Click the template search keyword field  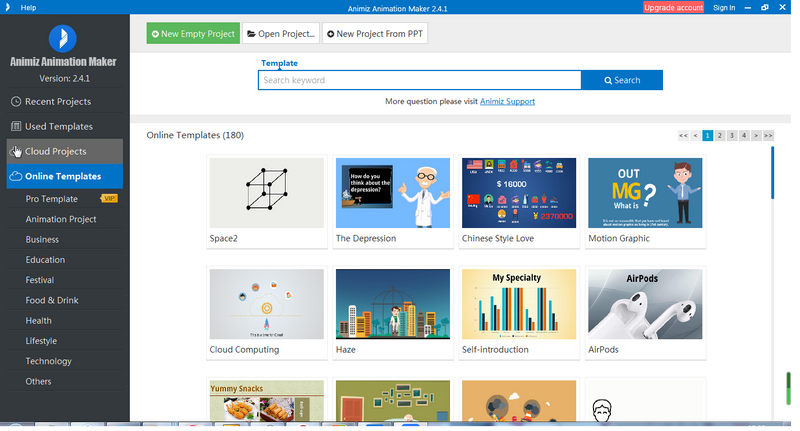[x=418, y=81]
